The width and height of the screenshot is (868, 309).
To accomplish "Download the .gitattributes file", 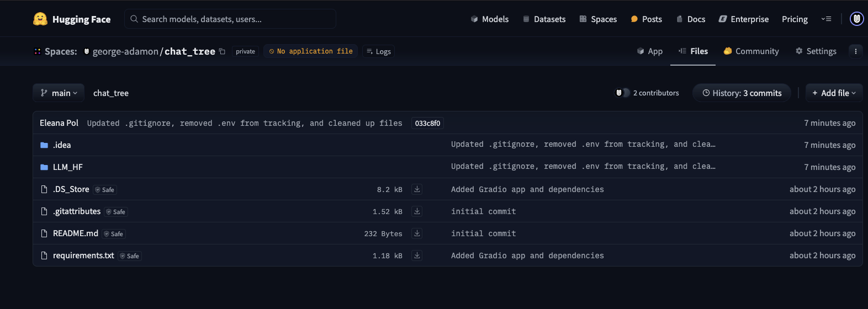I will 417,211.
